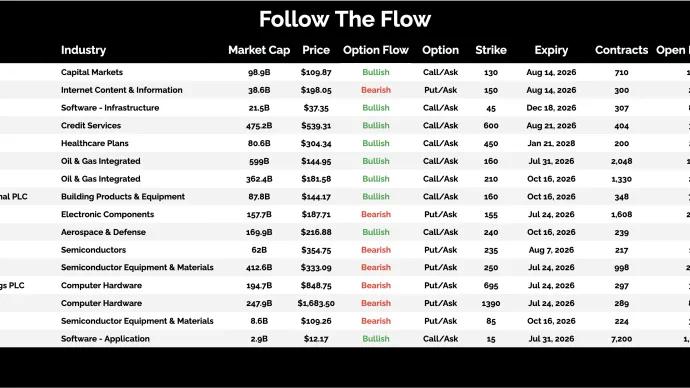Select the Software - Application row
The height and width of the screenshot is (388, 690).
(x=345, y=339)
